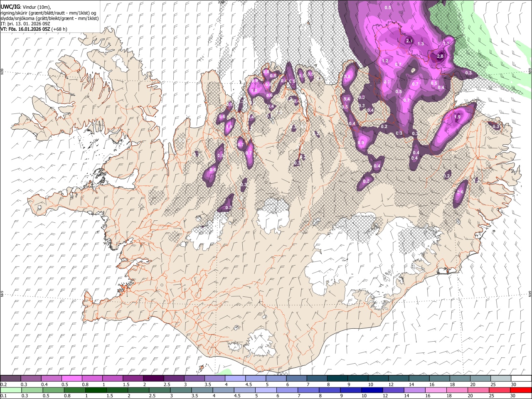
Task: Pick the 0.5 green swatch in rain scale
Action: click(x=53, y=390)
